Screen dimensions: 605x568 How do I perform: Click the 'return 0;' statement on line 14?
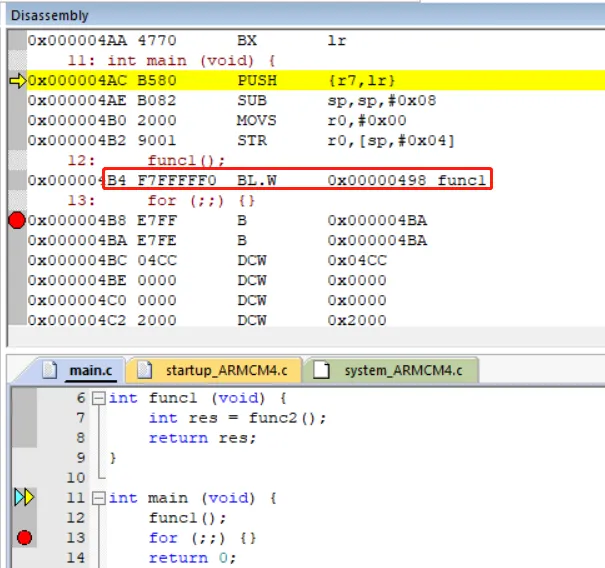pos(195,558)
